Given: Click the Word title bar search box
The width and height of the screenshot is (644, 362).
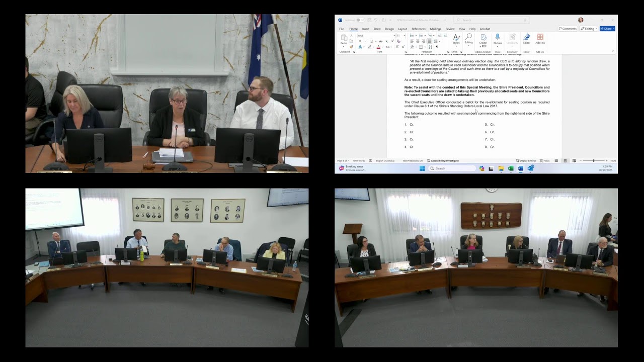Looking at the screenshot, I should pos(492,20).
